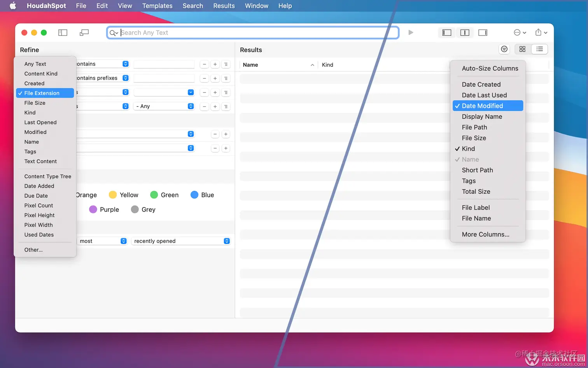
Task: Open the Search menu in menu bar
Action: click(193, 6)
